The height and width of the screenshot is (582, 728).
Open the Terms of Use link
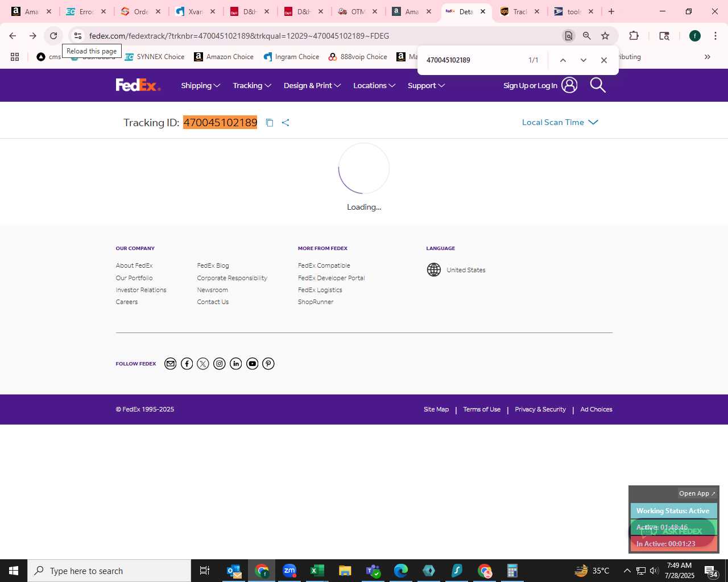click(x=482, y=409)
